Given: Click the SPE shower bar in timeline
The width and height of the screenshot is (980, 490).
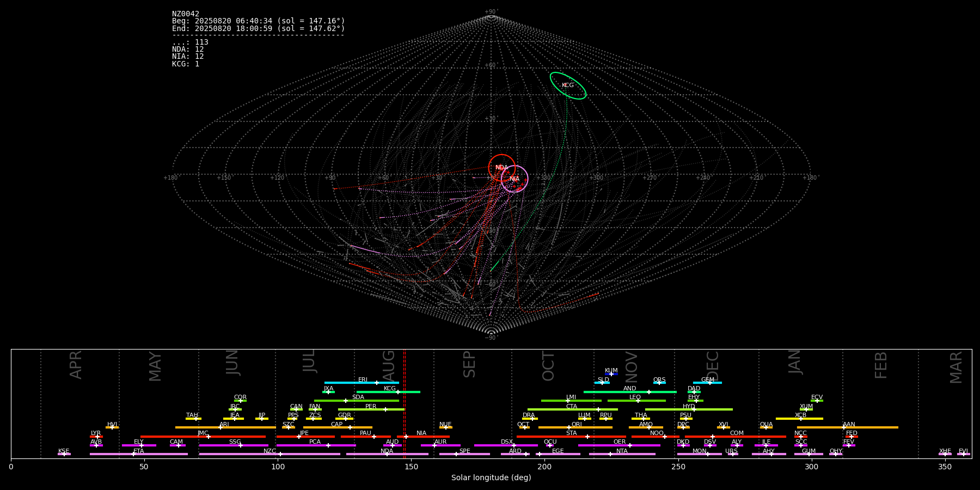Looking at the screenshot, I should pos(464,454).
